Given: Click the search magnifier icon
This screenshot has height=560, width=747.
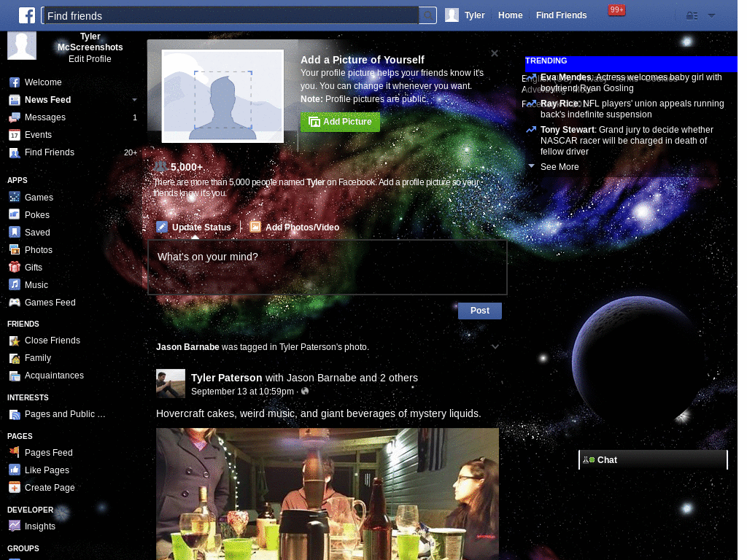Looking at the screenshot, I should [428, 16].
